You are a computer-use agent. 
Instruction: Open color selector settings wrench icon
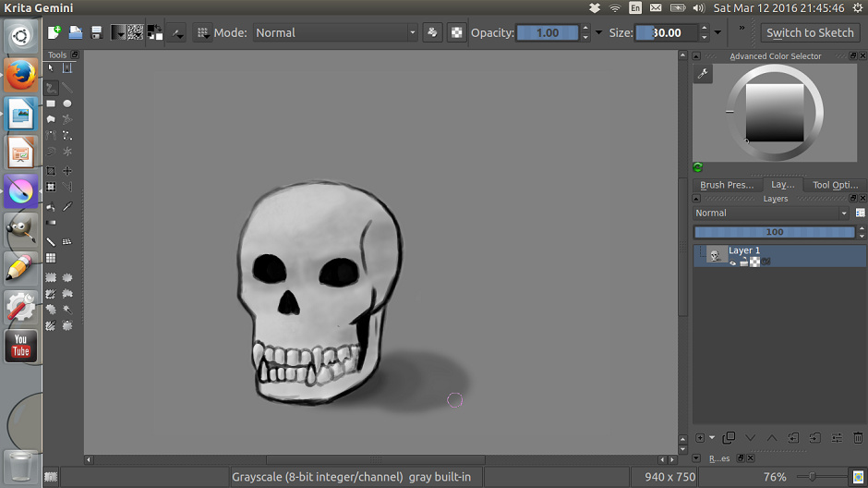pos(704,74)
